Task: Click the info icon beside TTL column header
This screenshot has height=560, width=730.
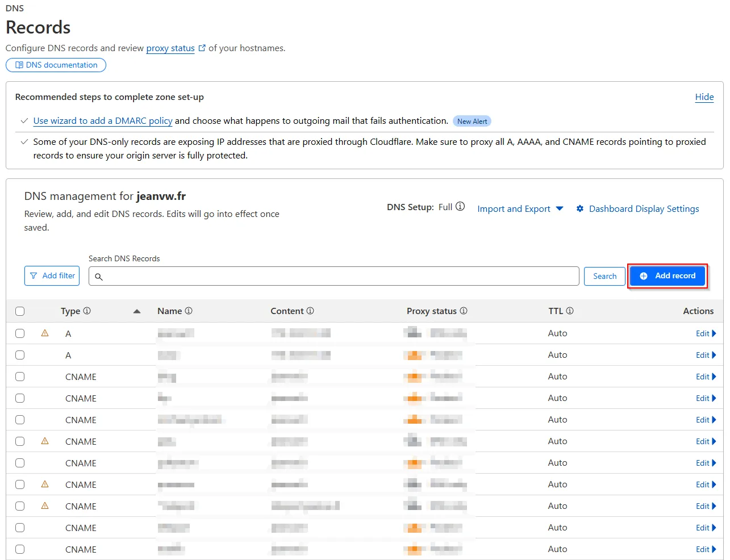Action: click(570, 311)
